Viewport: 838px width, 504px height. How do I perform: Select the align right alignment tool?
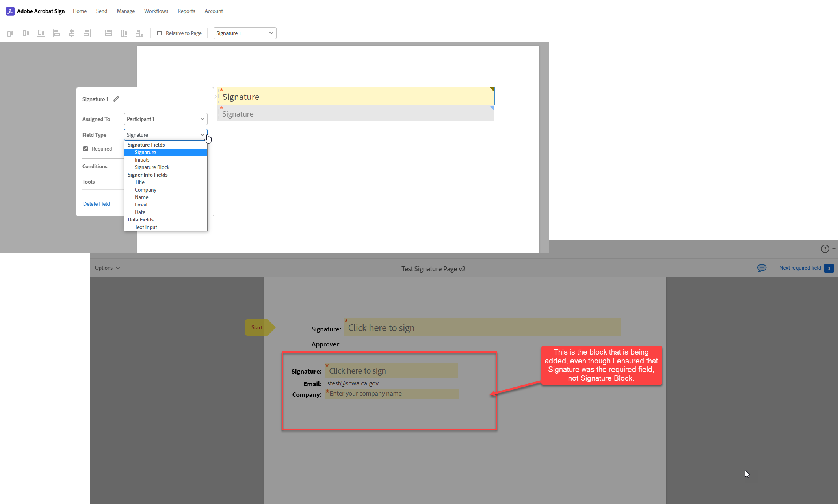point(87,33)
